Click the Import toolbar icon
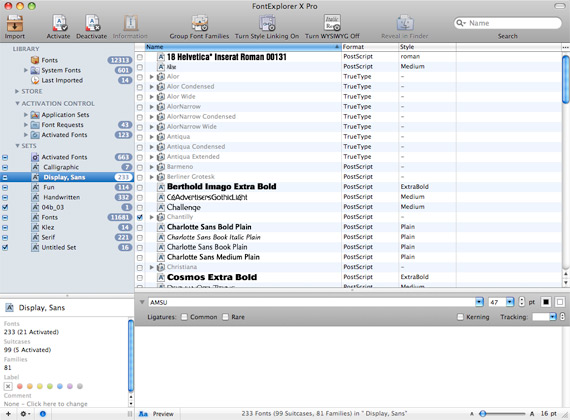 pos(15,23)
